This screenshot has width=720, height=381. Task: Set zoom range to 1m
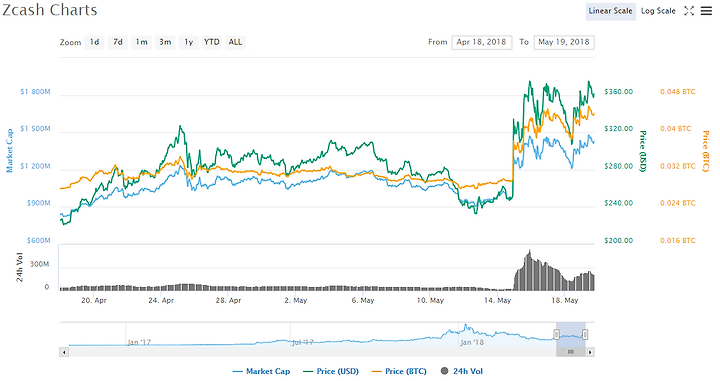[x=141, y=42]
